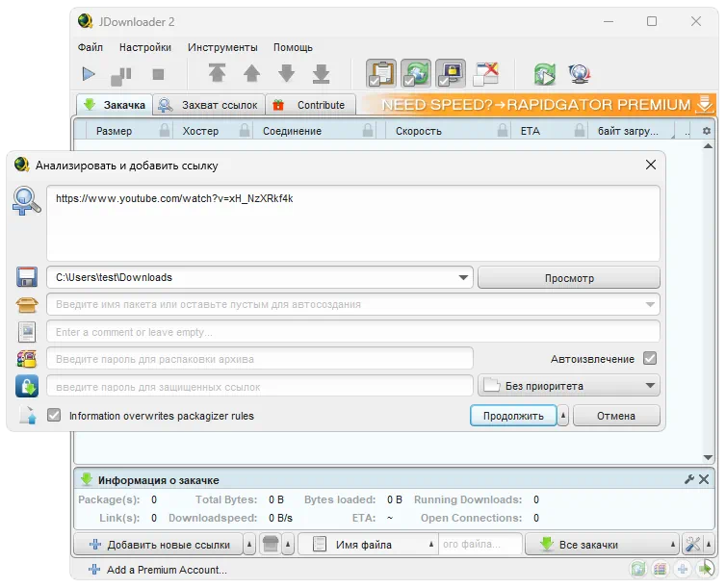Move selection up with the up arrow icon
The image size is (726, 588).
tap(252, 73)
